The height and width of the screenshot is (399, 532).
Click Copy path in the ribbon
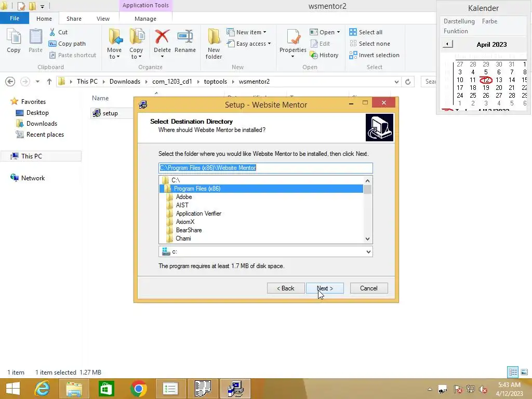(x=67, y=44)
